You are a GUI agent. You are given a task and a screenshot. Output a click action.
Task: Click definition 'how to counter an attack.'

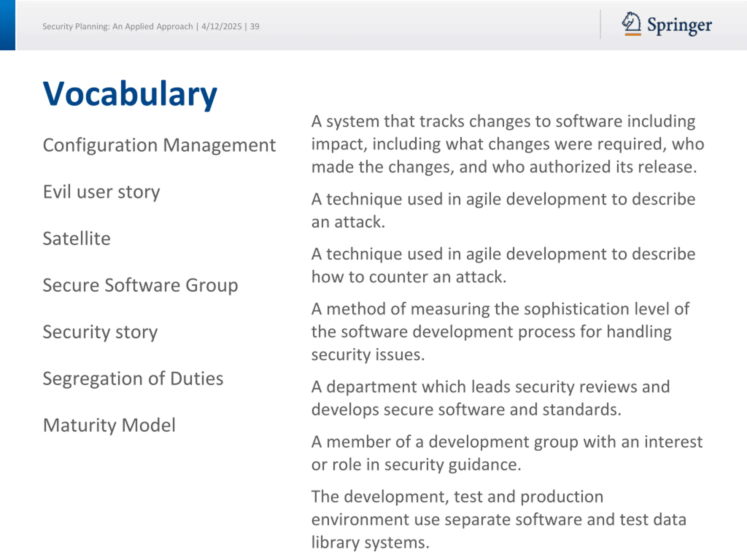(x=503, y=265)
